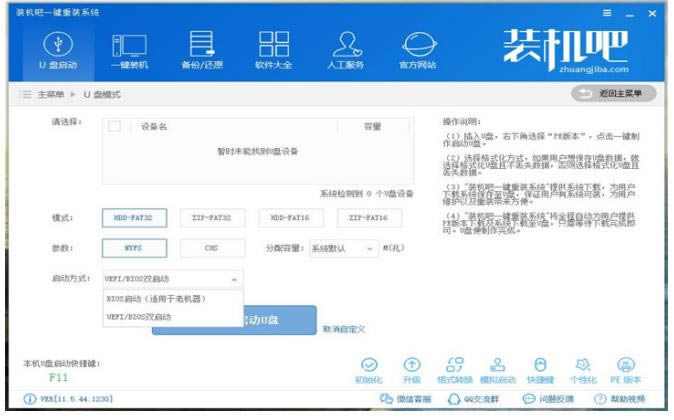Select HDD-FAT32 mode

[135, 218]
